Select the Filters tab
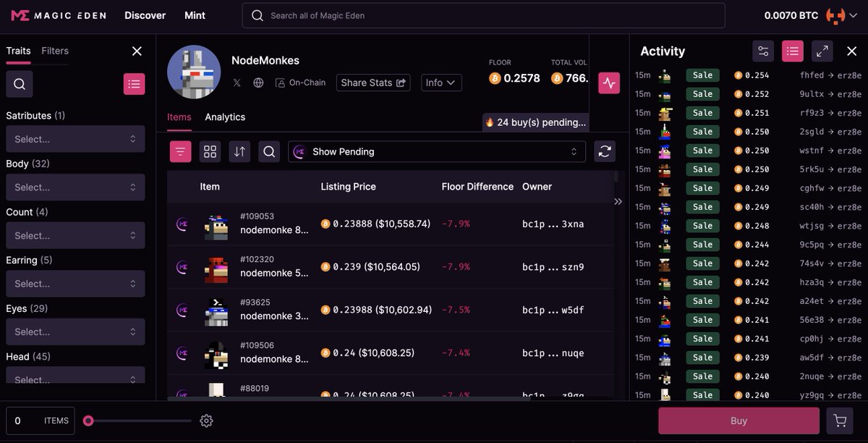 pyautogui.click(x=55, y=51)
